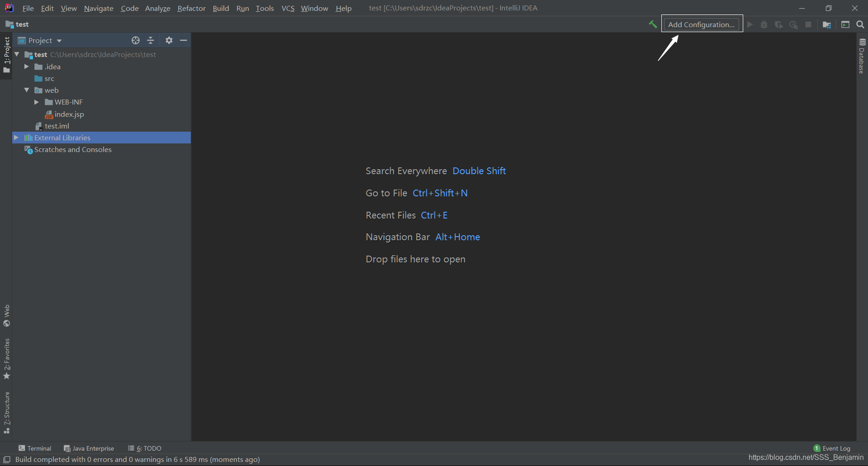Open the Run menu
This screenshot has width=868, height=466.
point(243,8)
